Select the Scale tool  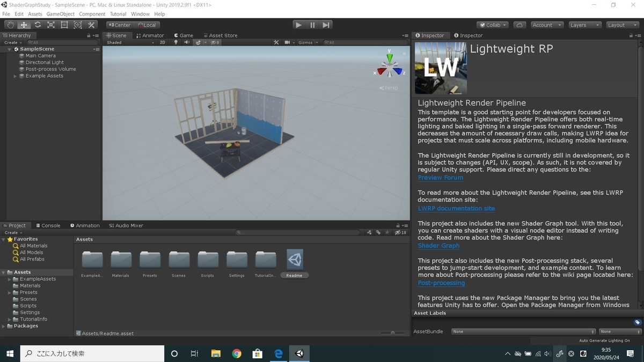[51, 25]
